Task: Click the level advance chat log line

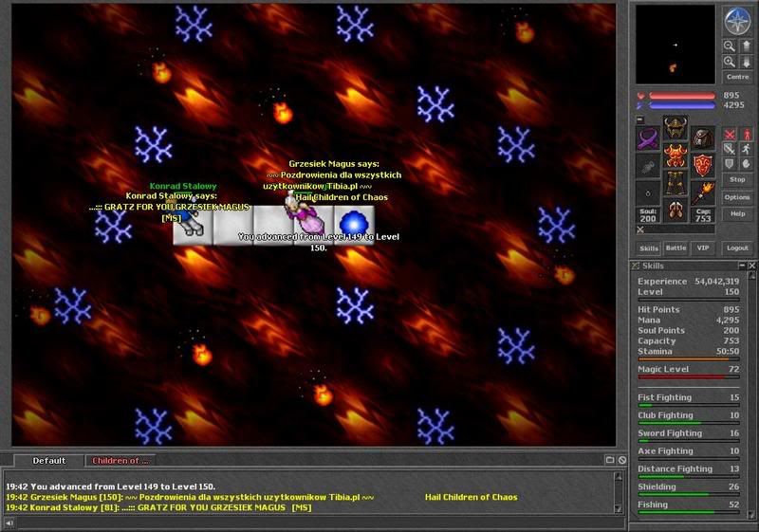Action: 110,486
